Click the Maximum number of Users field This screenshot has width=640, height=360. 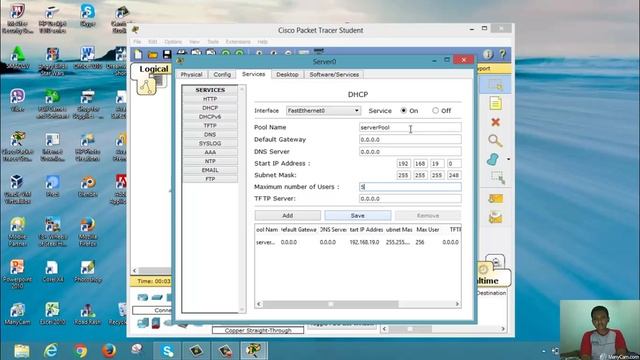click(x=410, y=187)
